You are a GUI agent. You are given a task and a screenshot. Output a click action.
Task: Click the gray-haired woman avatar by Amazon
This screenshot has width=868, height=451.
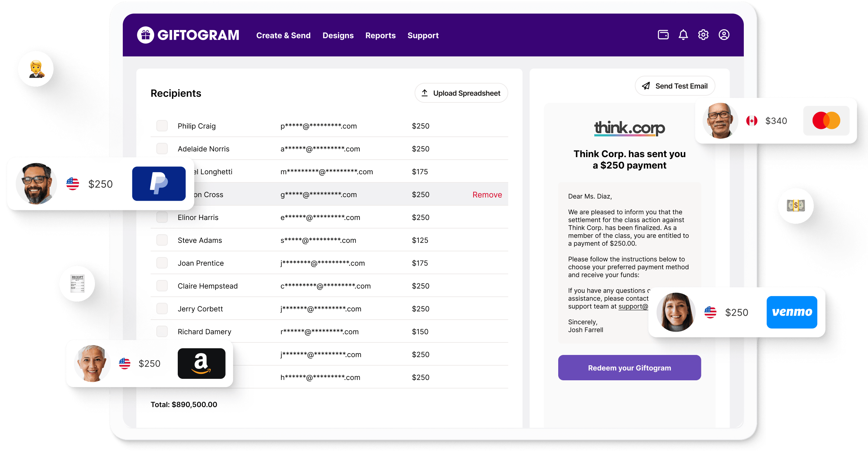(x=92, y=363)
